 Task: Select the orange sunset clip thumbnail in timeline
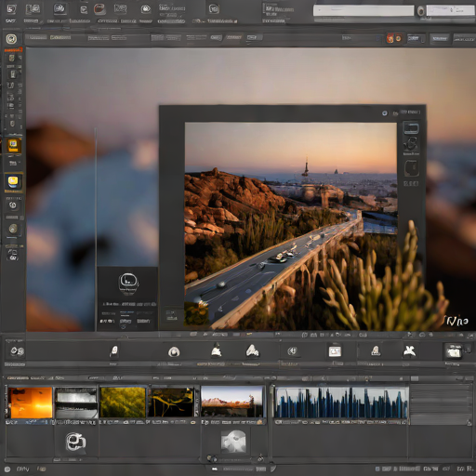click(x=30, y=403)
